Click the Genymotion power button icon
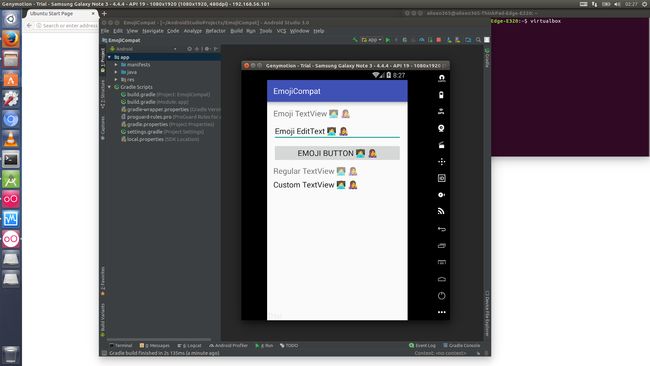Screen dimensions: 650x366 click(x=441, y=296)
